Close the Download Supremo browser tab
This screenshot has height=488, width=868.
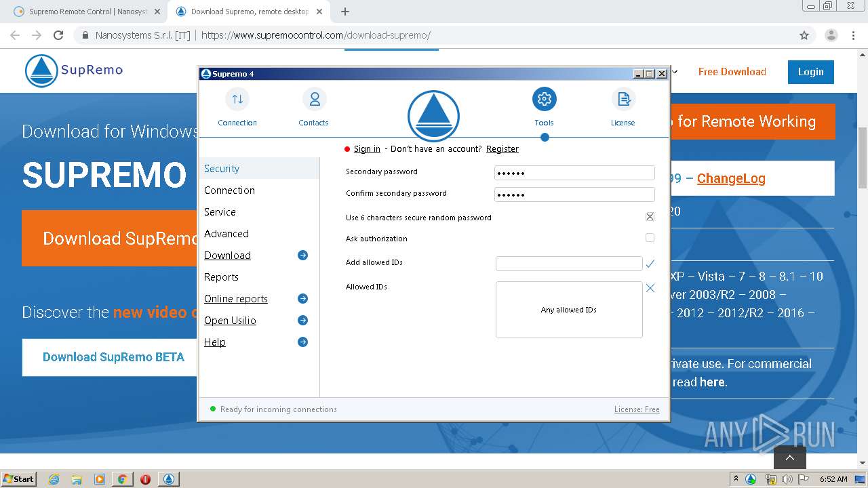319,12
